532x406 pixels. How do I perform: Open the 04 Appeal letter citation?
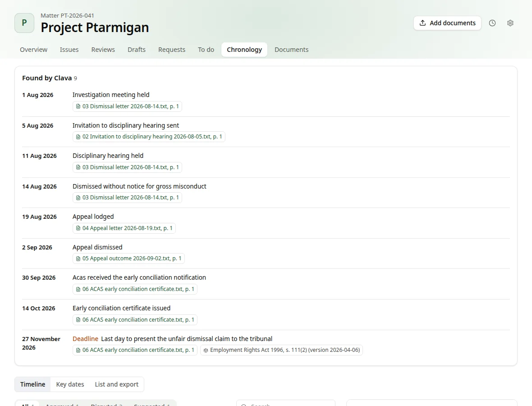124,228
